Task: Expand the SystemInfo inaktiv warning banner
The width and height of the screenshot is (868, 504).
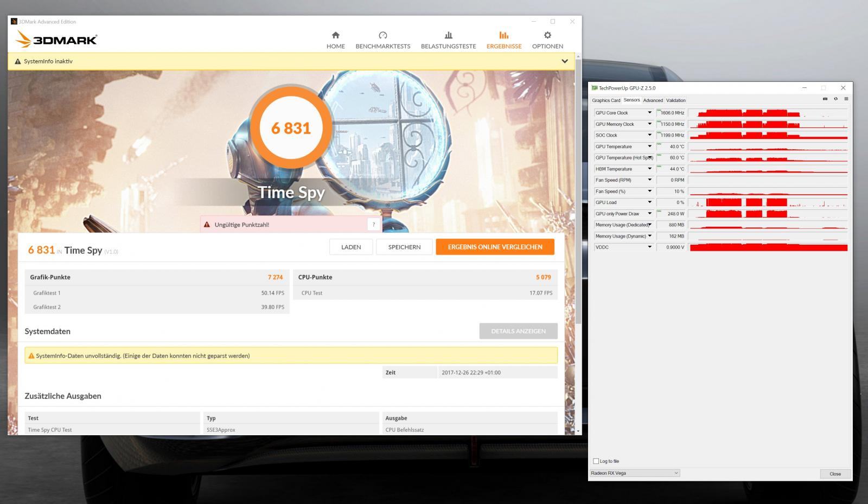Action: click(565, 61)
